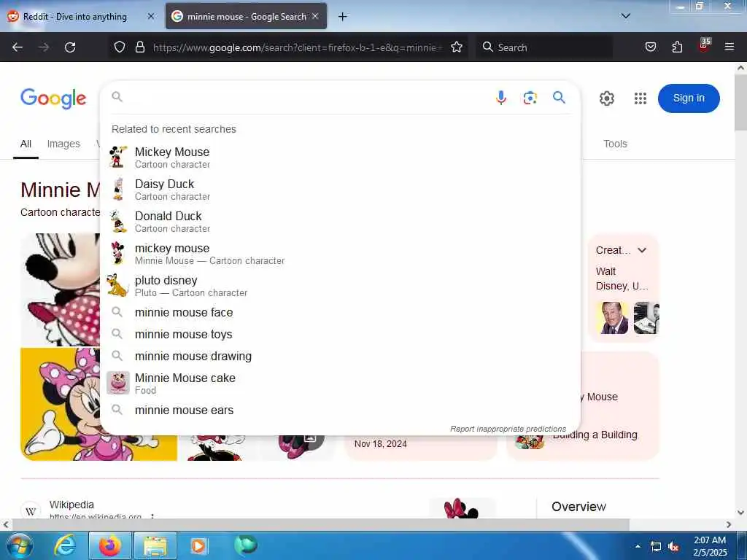Open the Firefox extensions puzzle icon
The width and height of the screenshot is (747, 560).
pyautogui.click(x=677, y=47)
